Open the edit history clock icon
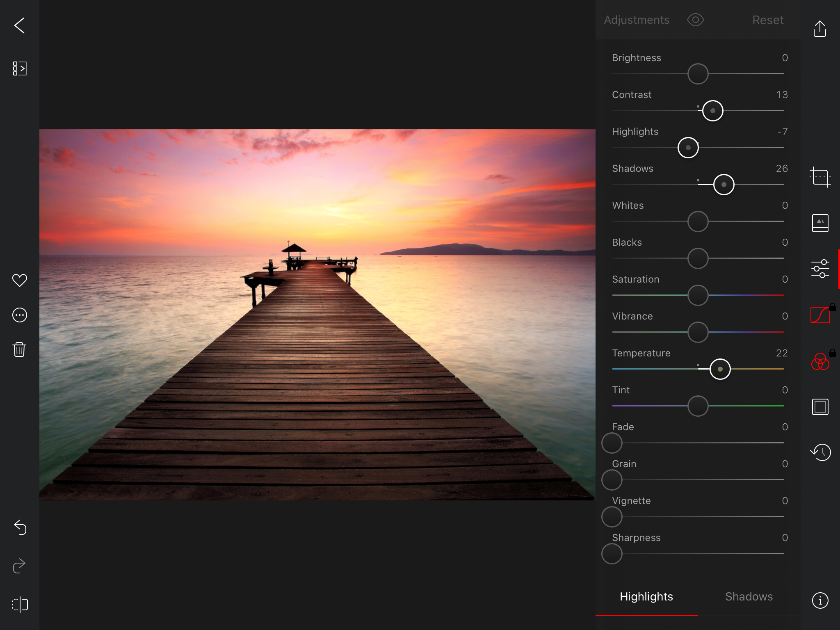This screenshot has width=840, height=630. tap(820, 452)
